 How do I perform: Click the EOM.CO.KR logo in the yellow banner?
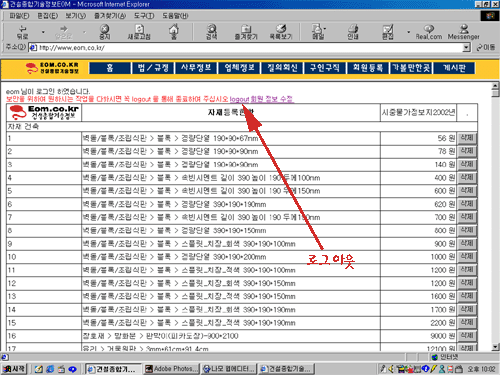coord(52,68)
